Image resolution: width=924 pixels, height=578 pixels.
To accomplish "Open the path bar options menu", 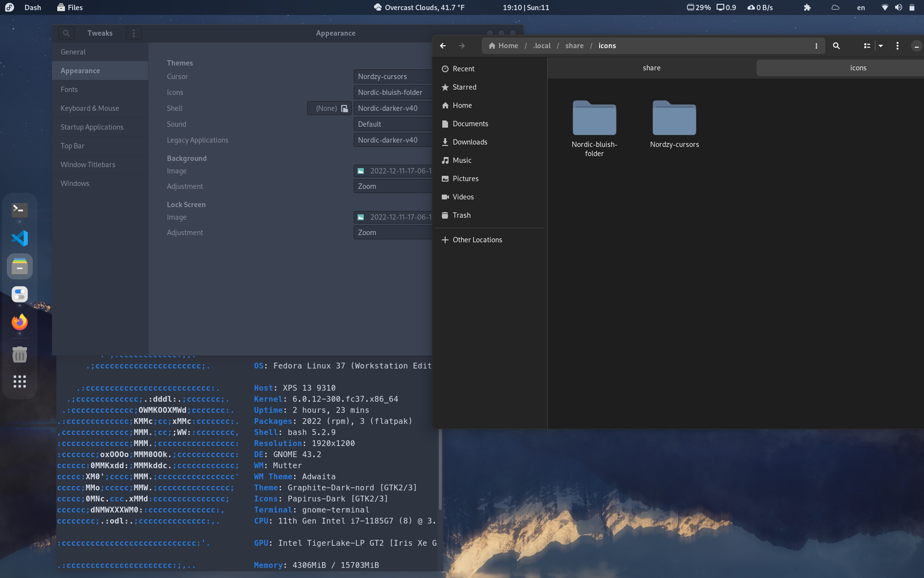I will point(816,46).
